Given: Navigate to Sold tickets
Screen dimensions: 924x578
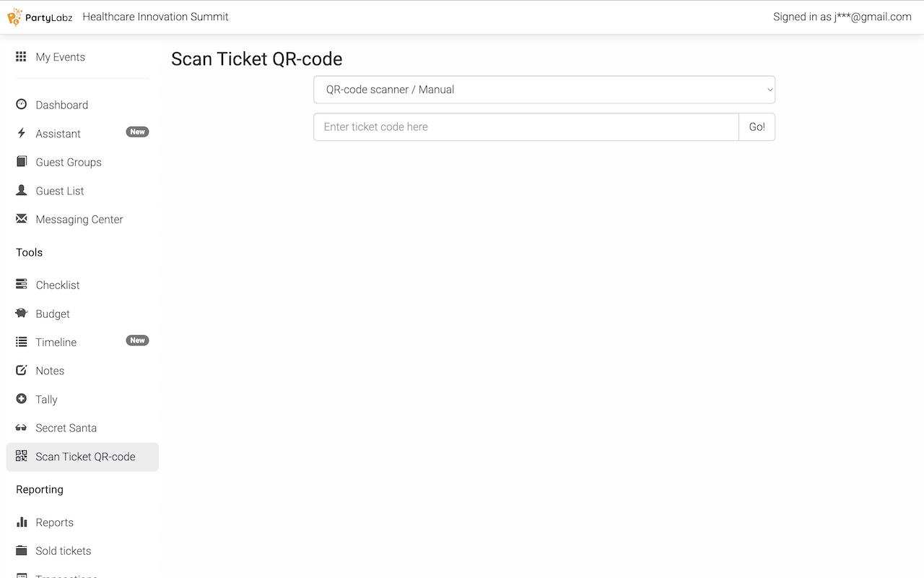Looking at the screenshot, I should point(64,551).
